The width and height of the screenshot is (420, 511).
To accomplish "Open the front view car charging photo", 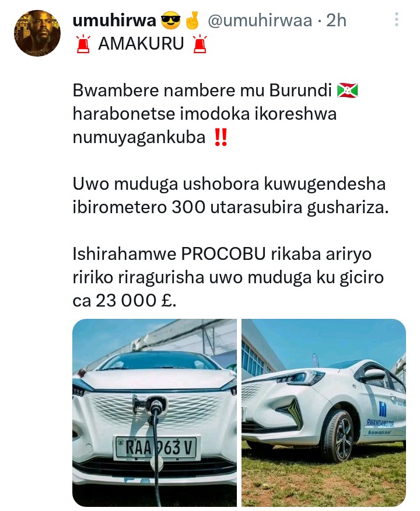I will coord(155,412).
